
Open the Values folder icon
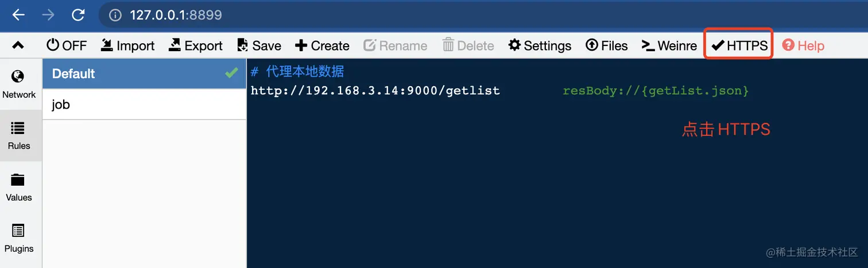[18, 179]
